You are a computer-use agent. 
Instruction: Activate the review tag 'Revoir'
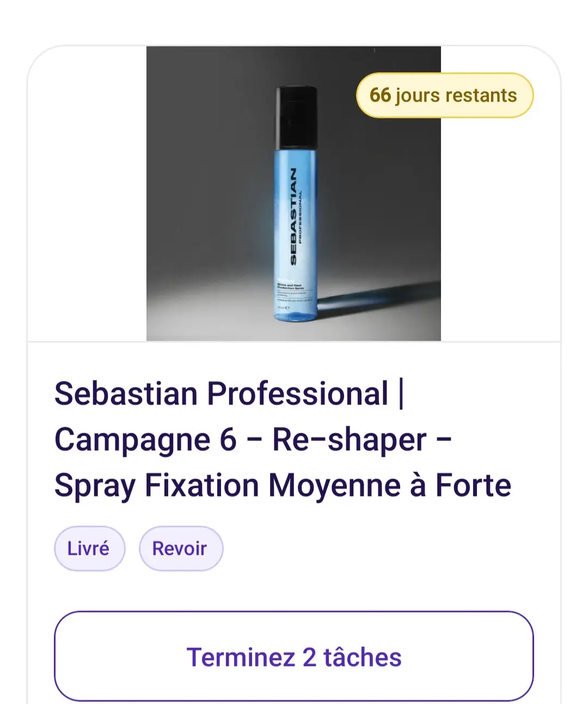tap(181, 548)
